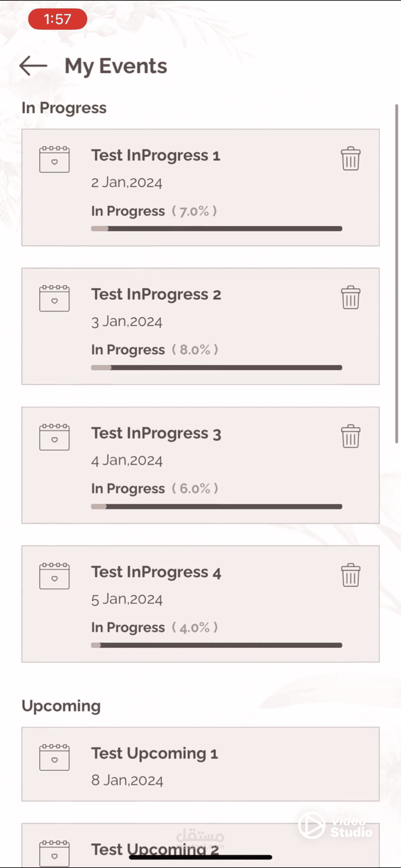Screen dimensions: 401x868
Task: Select calendar icon of Test InProgress 3
Action: point(54,437)
